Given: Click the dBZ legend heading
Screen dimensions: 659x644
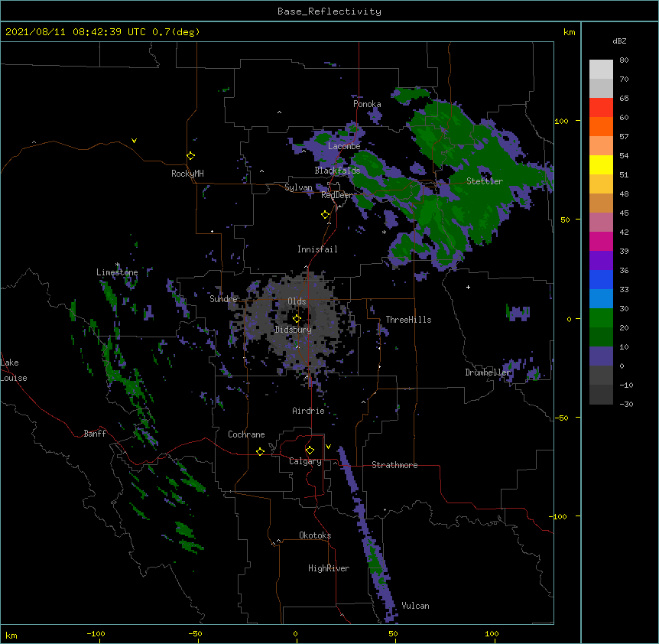Looking at the screenshot, I should pos(619,41).
